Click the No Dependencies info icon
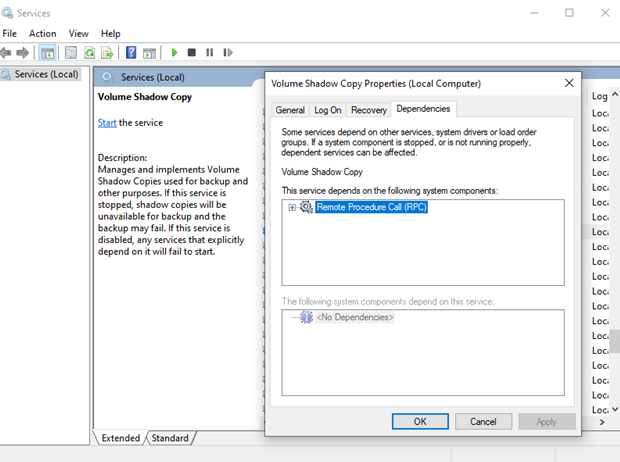Viewport: 620px width, 462px height. pos(306,317)
